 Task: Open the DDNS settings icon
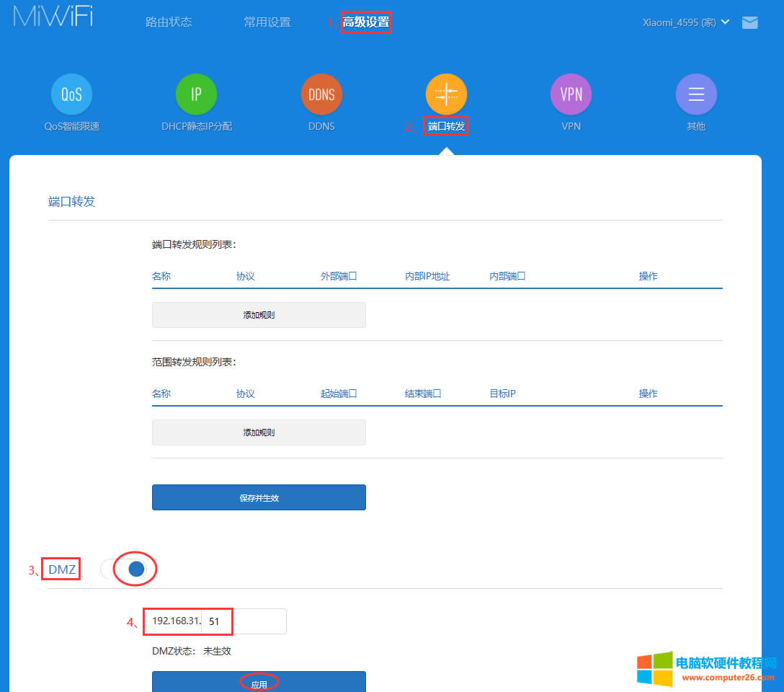tap(321, 94)
